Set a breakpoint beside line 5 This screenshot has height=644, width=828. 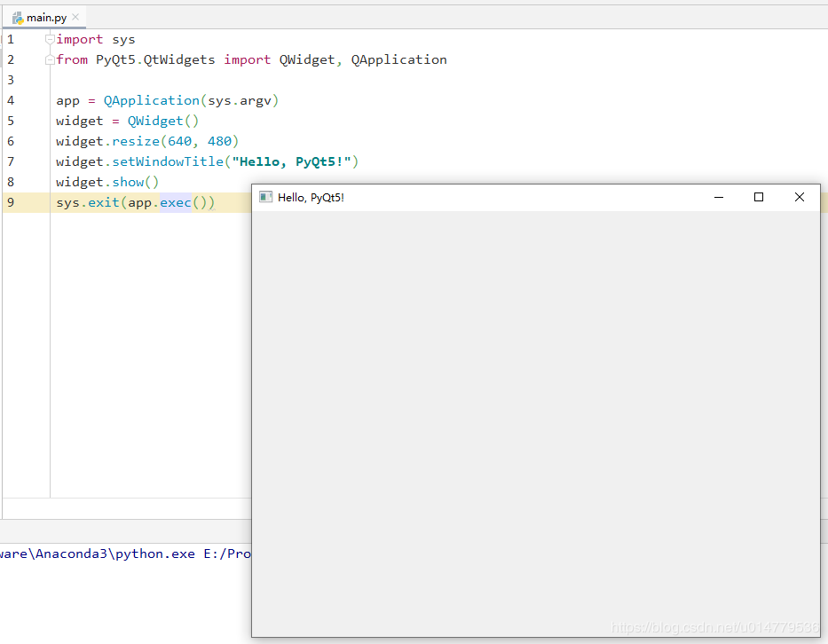pos(35,121)
